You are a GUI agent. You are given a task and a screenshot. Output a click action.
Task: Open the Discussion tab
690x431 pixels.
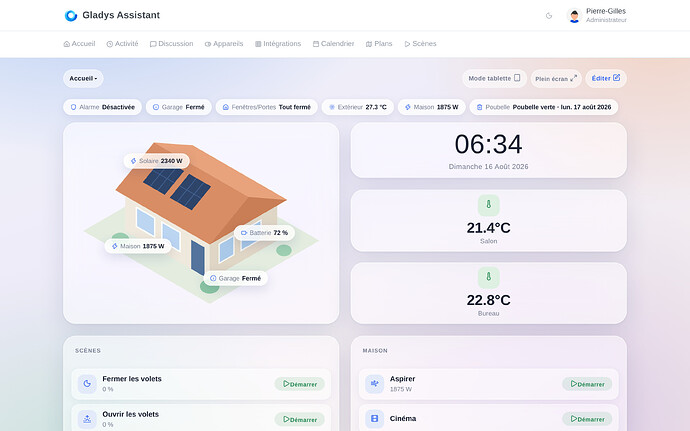coord(172,44)
